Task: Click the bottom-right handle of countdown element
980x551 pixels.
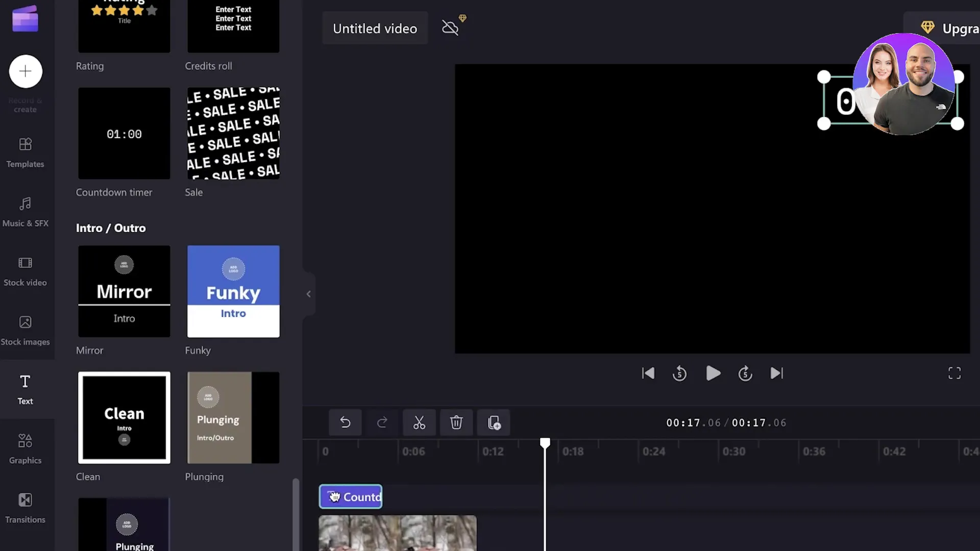Action: coord(958,123)
